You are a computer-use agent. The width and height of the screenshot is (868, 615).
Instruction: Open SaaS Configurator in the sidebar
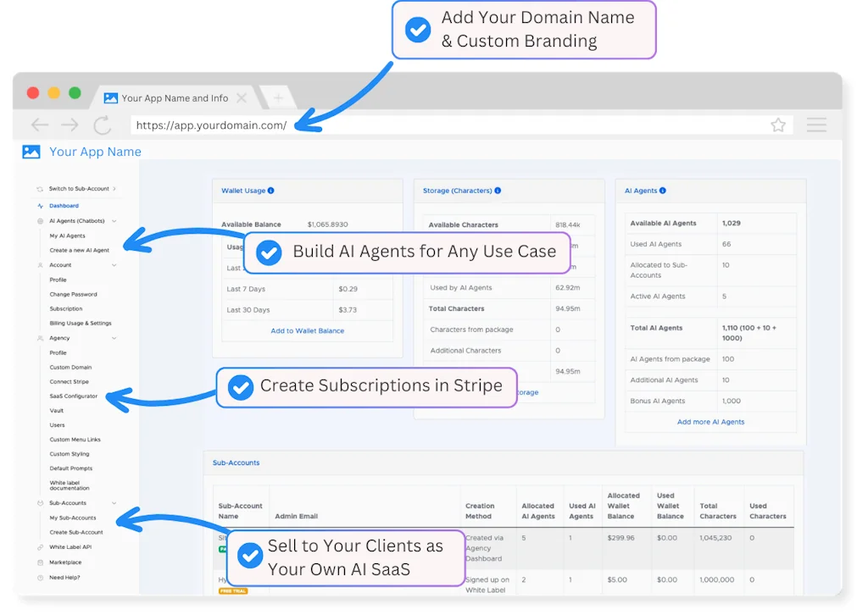pos(74,396)
